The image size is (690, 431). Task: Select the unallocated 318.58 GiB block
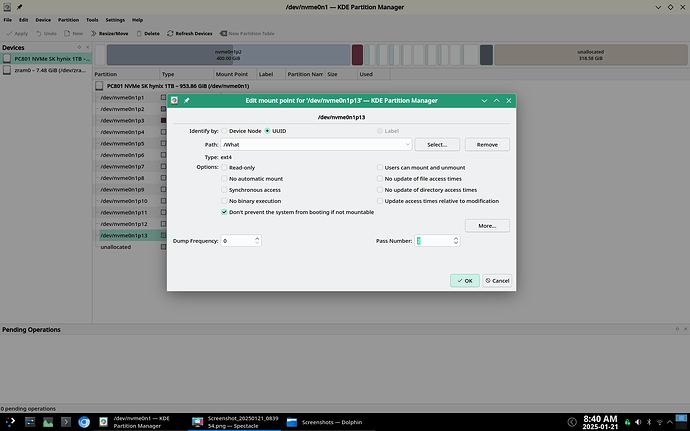coord(591,55)
